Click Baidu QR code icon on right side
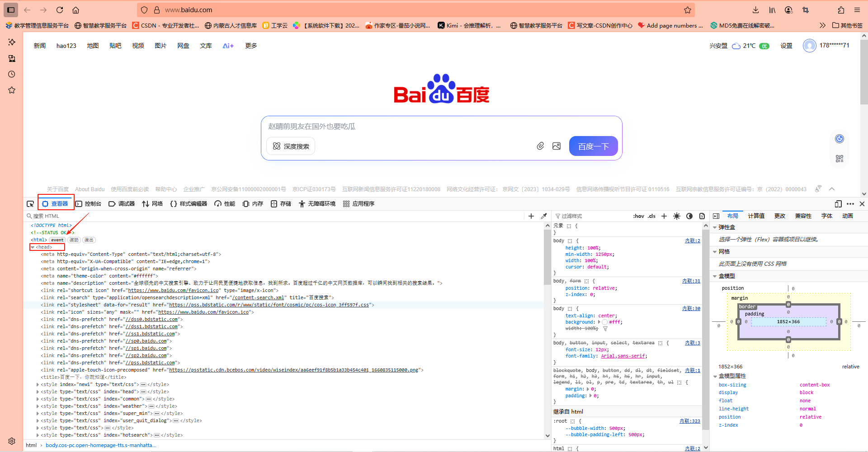The image size is (868, 452). (x=840, y=159)
